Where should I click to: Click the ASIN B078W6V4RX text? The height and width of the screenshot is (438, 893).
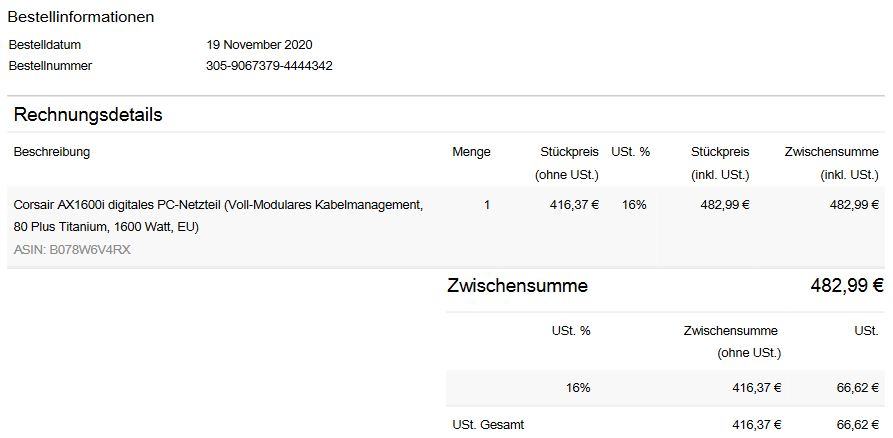(x=72, y=249)
